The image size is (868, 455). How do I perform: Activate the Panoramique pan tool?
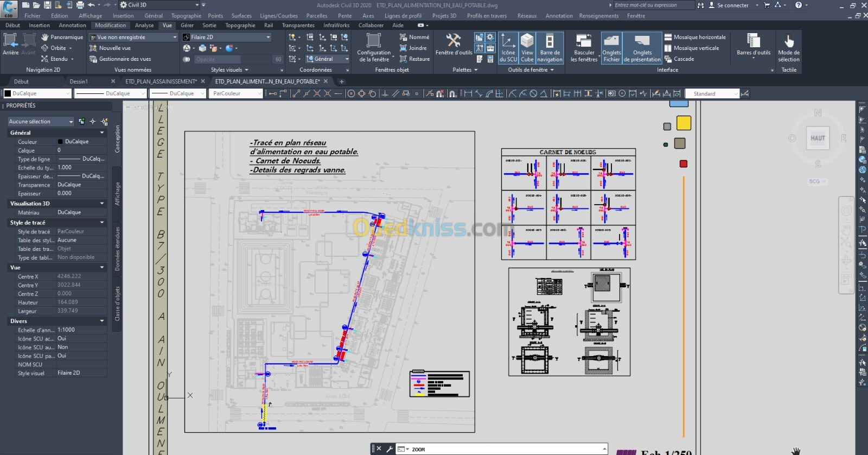[62, 37]
